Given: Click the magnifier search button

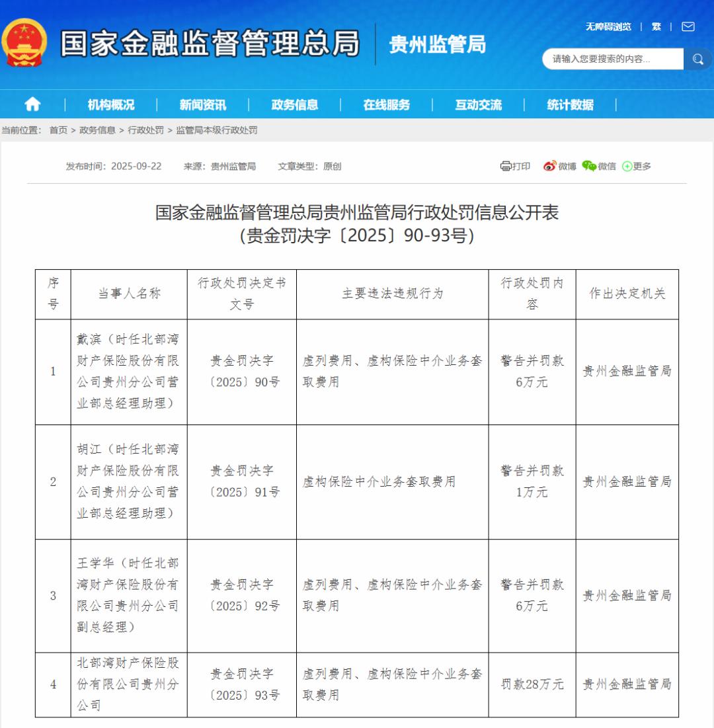Looking at the screenshot, I should click(x=697, y=60).
